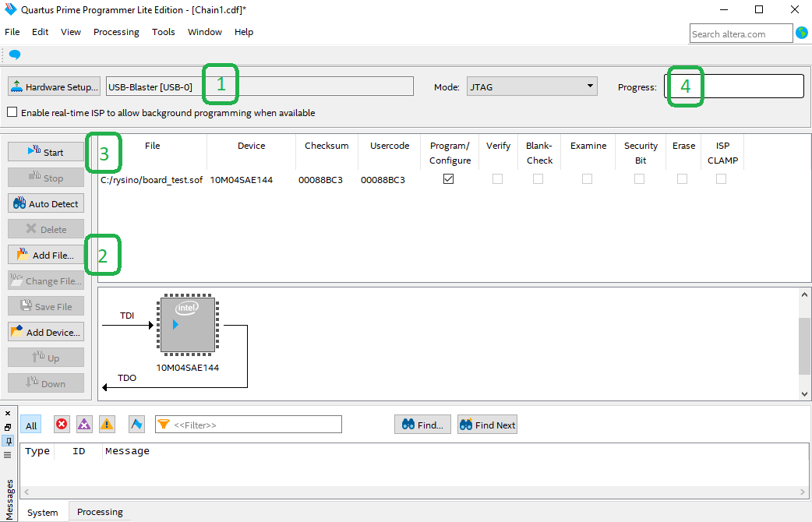Switch to the Processing messages tab

pyautogui.click(x=100, y=512)
